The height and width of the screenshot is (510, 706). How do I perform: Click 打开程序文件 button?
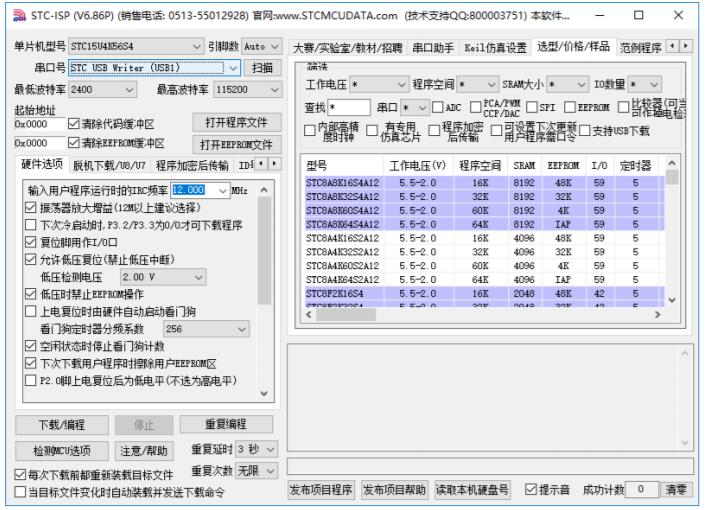pyautogui.click(x=236, y=122)
